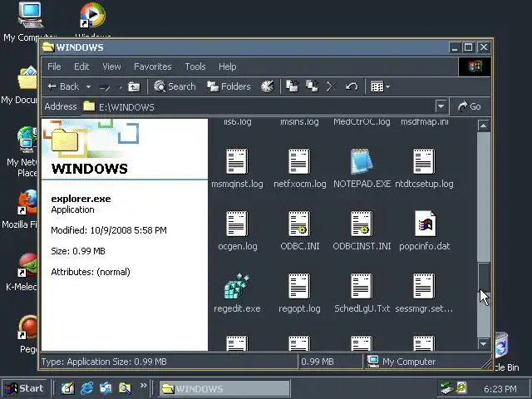Open the Help menu
This screenshot has height=399, width=532.
point(227,66)
